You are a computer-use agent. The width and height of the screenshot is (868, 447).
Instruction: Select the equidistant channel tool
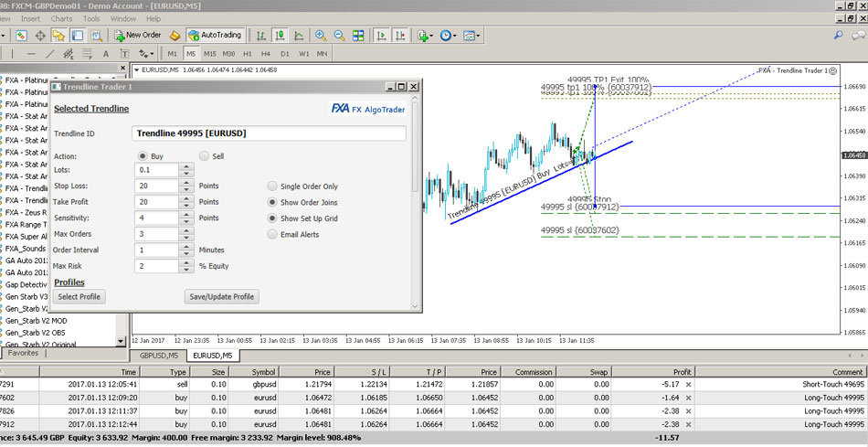pyautogui.click(x=69, y=54)
